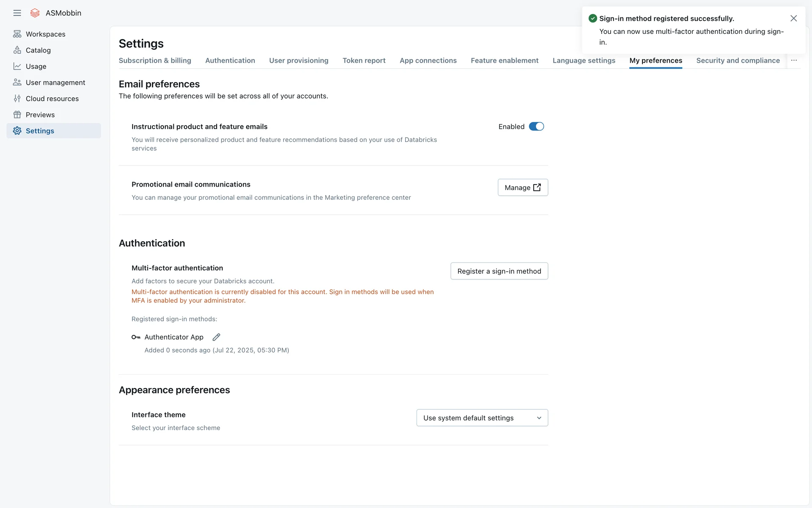Switch to the Token report tab
This screenshot has height=508, width=812.
coord(364,61)
